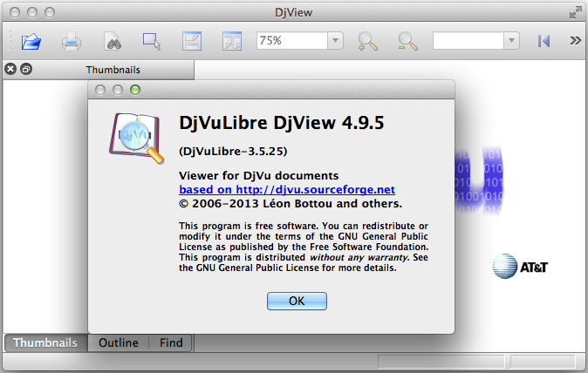Click the "DjVuLibre DjView 4.9.5" heading
The height and width of the screenshot is (373, 588).
coord(282,123)
